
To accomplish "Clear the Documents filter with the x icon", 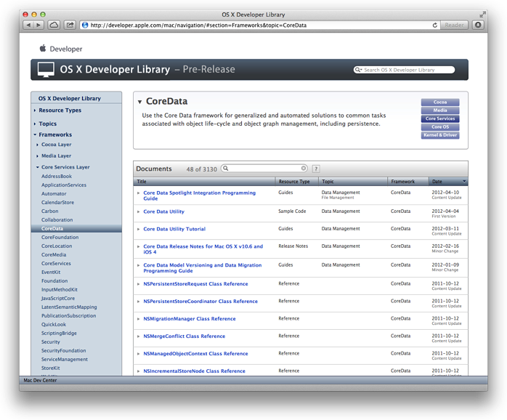I will point(304,169).
